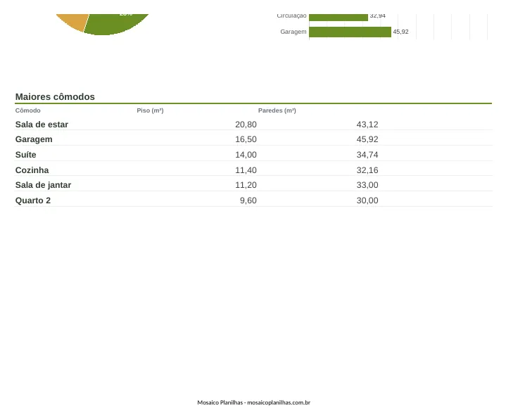506x420 pixels.
Task: Select the walls value 33,00
Action: tap(367, 185)
